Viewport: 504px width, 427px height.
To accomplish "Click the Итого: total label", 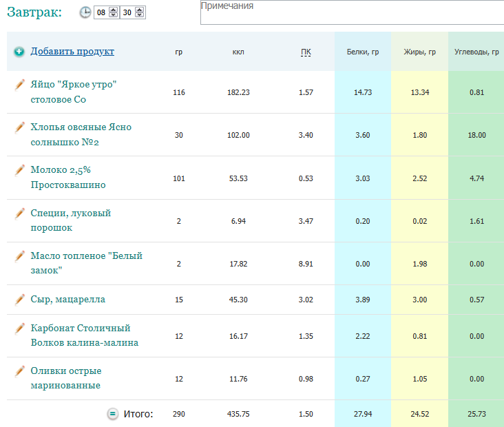I will (138, 414).
